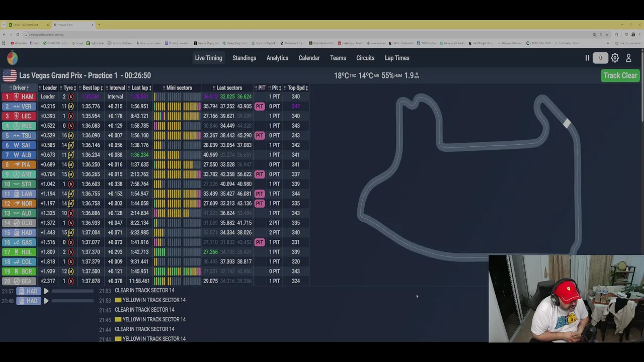
Task: Click HAM's purple best lap time
Action: coord(91,97)
